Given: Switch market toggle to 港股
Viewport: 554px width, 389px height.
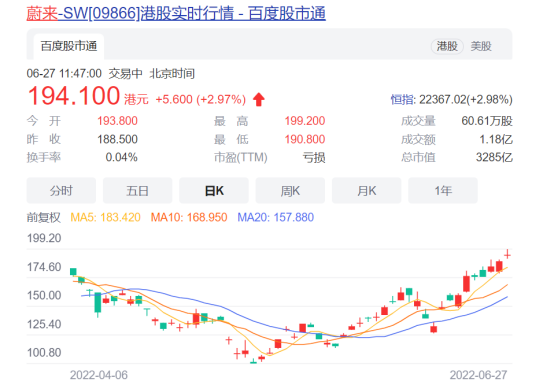Looking at the screenshot, I should tap(447, 46).
